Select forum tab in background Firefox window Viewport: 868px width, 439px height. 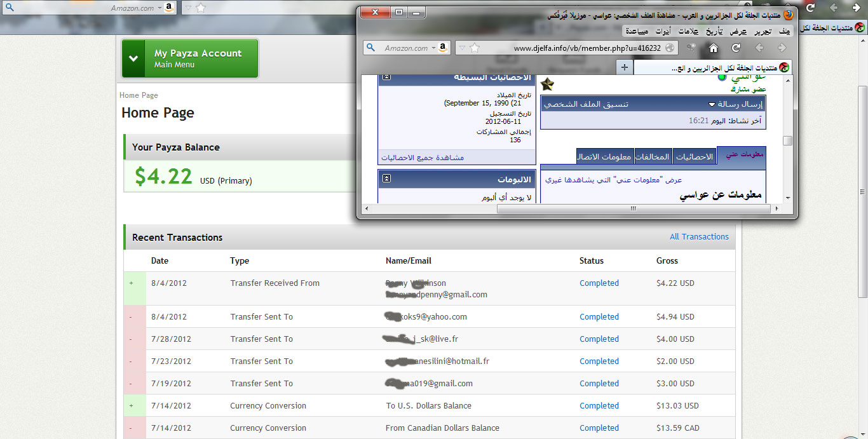pyautogui.click(x=834, y=27)
